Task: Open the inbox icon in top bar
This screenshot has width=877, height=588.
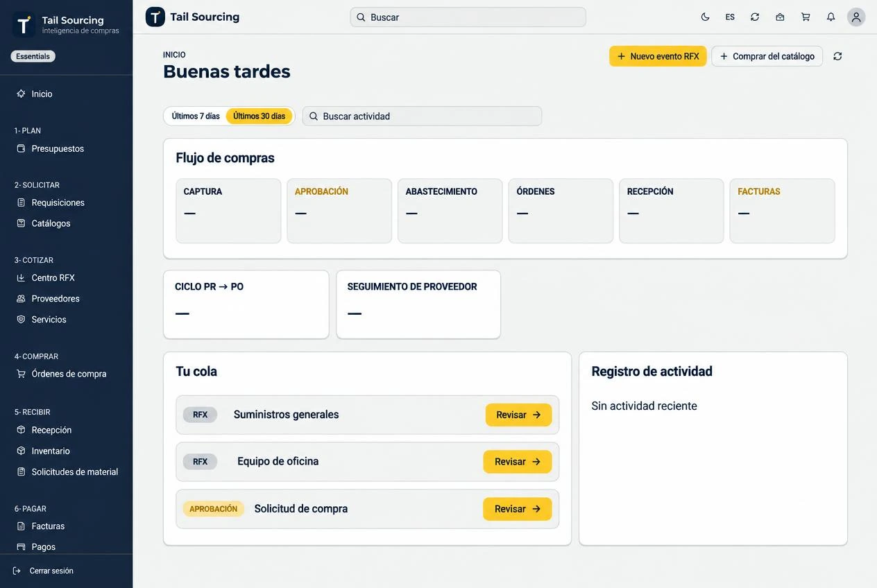Action: pos(780,17)
